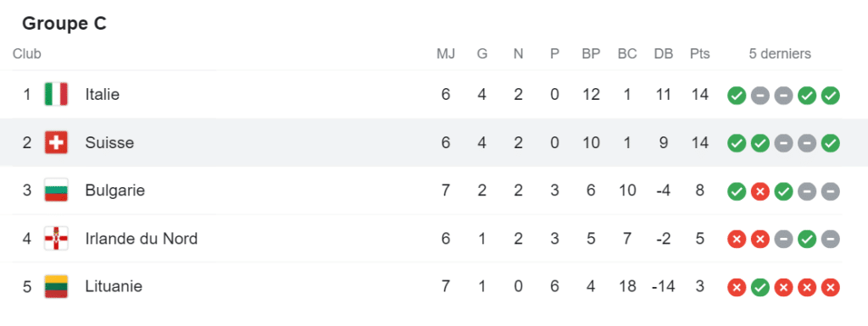
Task: Open the Lituanie team link
Action: (x=114, y=287)
